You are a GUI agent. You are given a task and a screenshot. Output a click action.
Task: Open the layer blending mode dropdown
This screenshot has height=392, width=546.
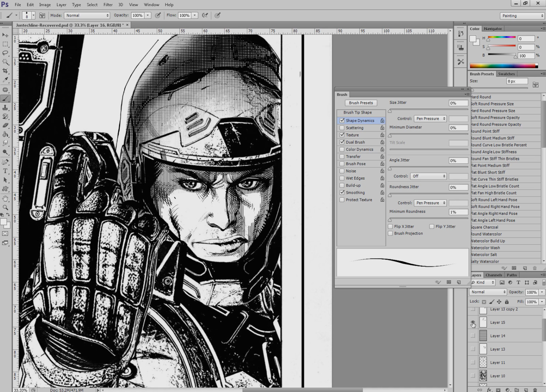[488, 292]
